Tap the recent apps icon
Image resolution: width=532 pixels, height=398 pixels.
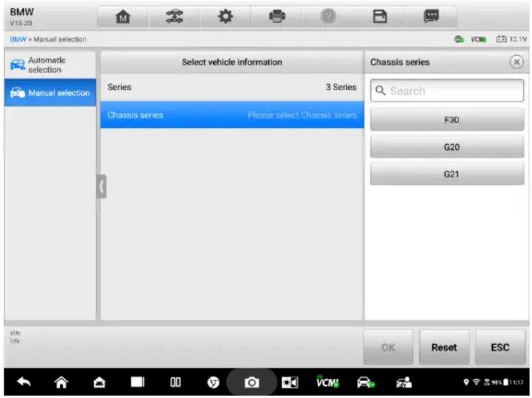137,382
